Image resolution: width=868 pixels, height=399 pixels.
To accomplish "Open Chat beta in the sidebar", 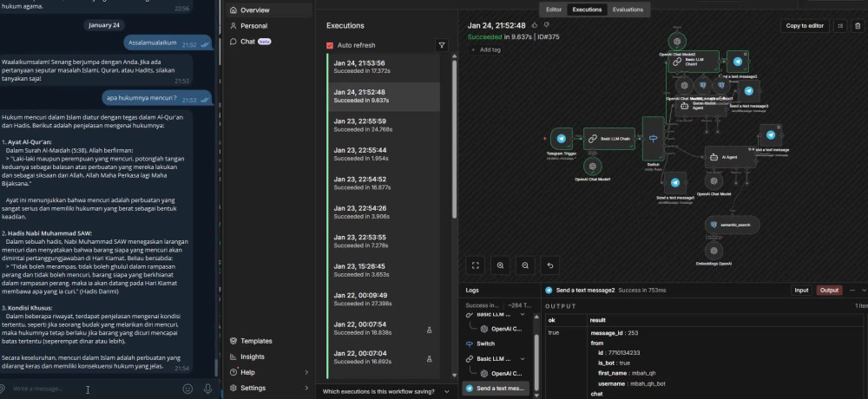I will tap(270, 42).
